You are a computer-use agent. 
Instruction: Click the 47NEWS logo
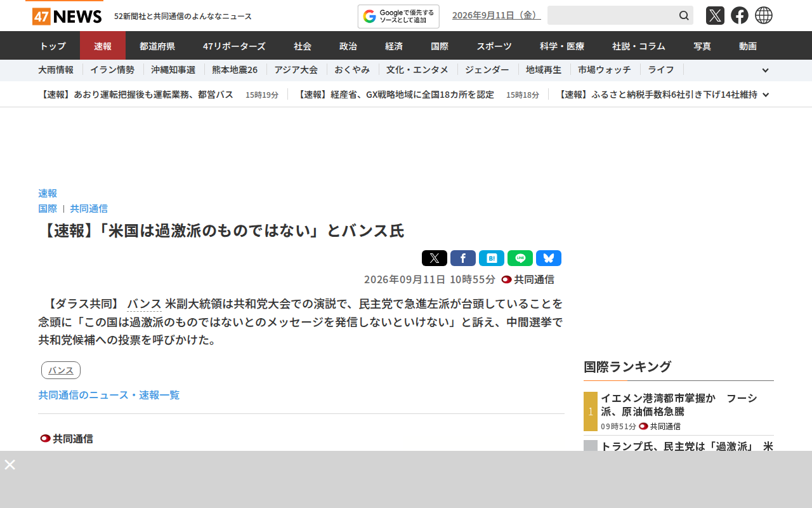pyautogui.click(x=67, y=16)
